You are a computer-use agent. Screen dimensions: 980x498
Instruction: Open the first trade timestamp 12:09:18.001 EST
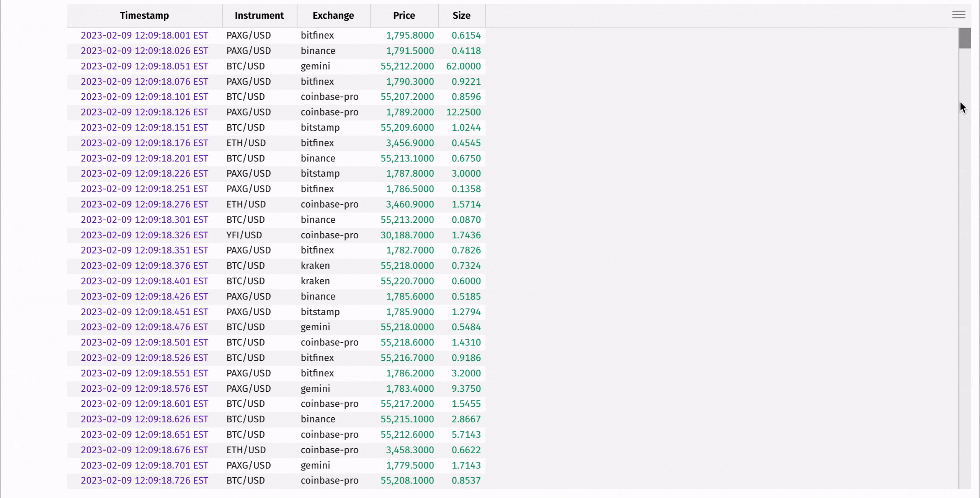[144, 35]
